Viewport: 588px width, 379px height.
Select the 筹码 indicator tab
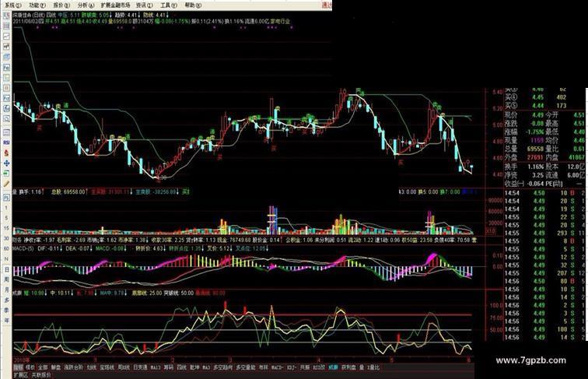[169, 367]
